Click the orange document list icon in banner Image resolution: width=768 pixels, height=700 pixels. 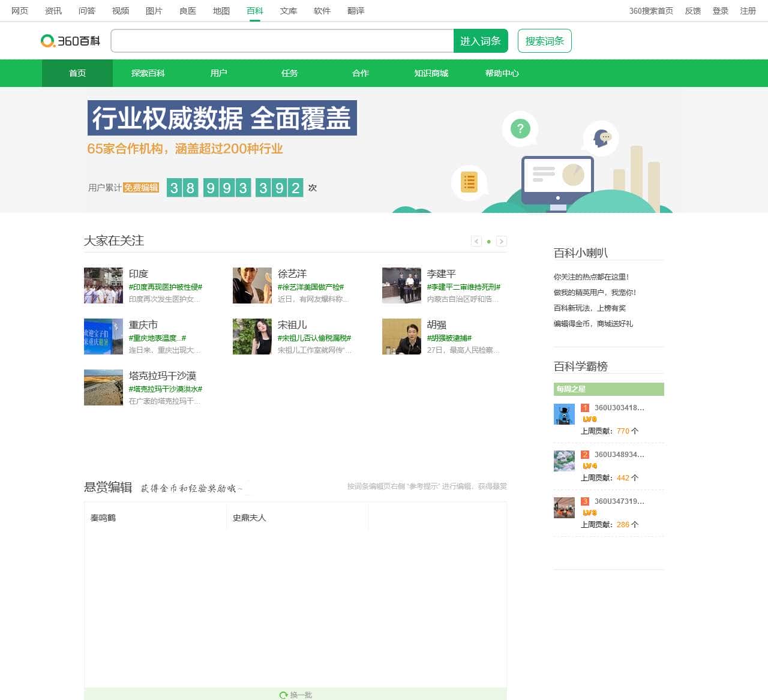(x=469, y=182)
